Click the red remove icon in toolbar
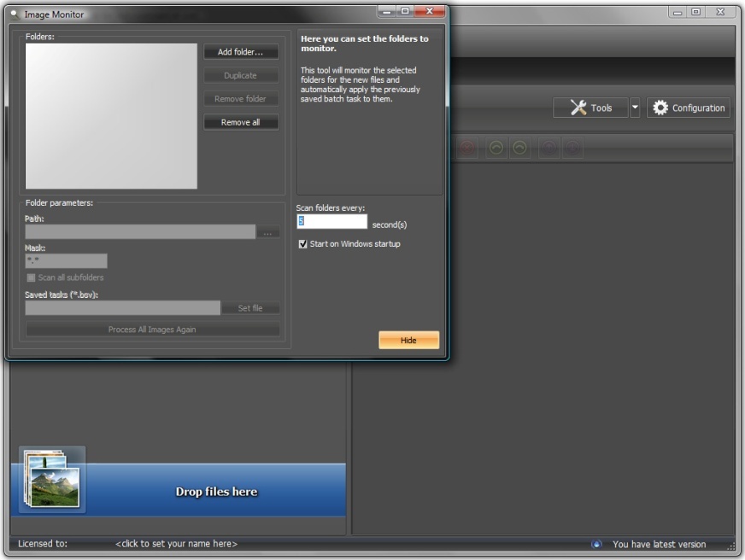This screenshot has width=745, height=560. point(467,148)
